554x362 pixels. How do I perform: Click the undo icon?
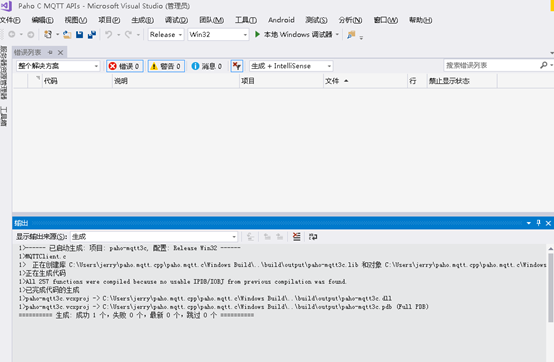tap(109, 34)
